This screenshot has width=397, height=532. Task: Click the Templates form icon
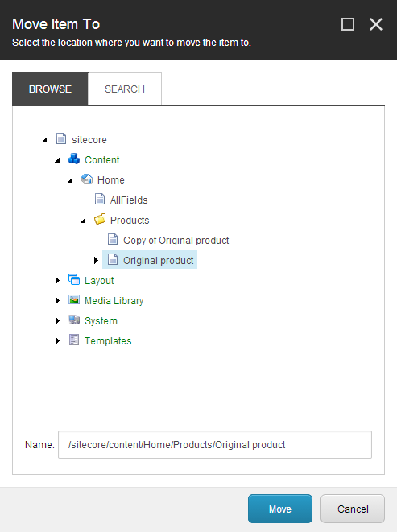click(x=74, y=340)
